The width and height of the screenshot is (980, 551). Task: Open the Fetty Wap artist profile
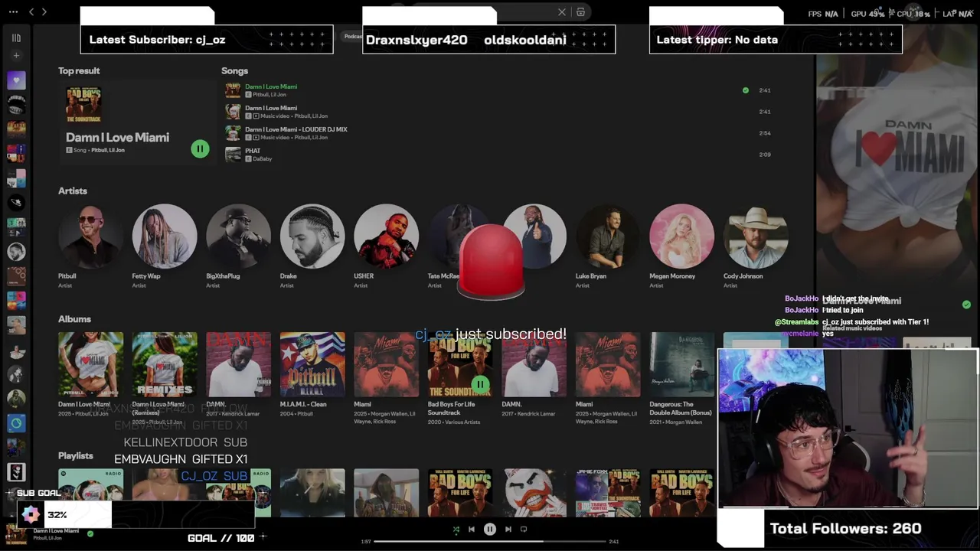coord(165,236)
